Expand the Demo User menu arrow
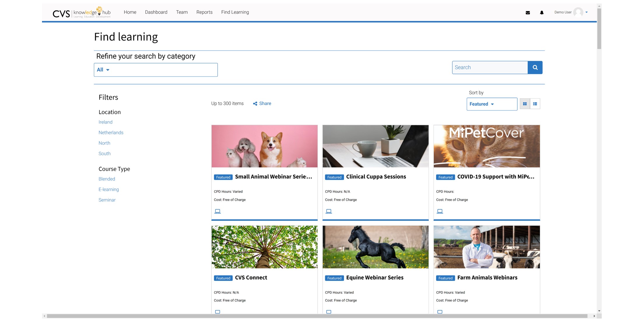 pos(587,12)
